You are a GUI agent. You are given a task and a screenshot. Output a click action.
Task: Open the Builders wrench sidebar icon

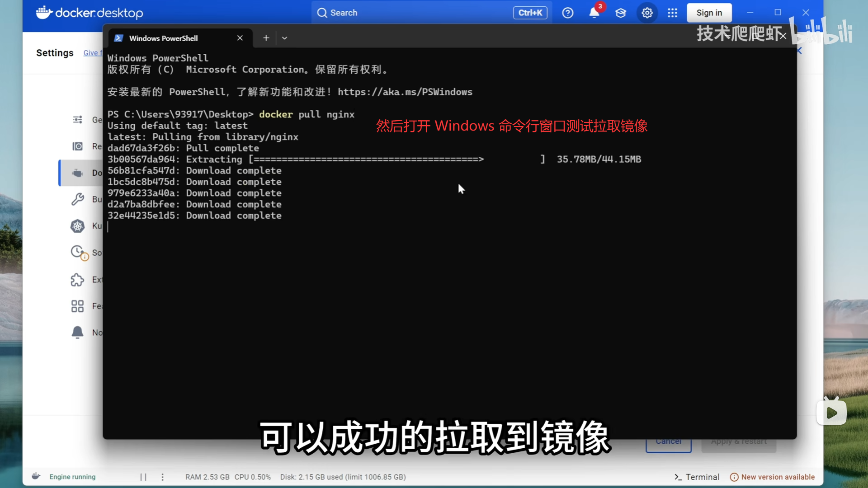pyautogui.click(x=78, y=199)
